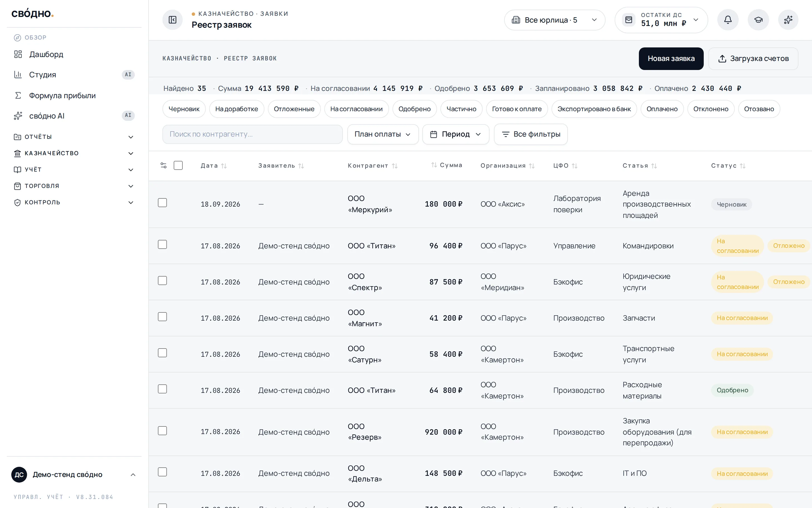Screen dimensions: 812x508
Task: Expand Демо-стенд свóдно user menu
Action: click(x=74, y=474)
